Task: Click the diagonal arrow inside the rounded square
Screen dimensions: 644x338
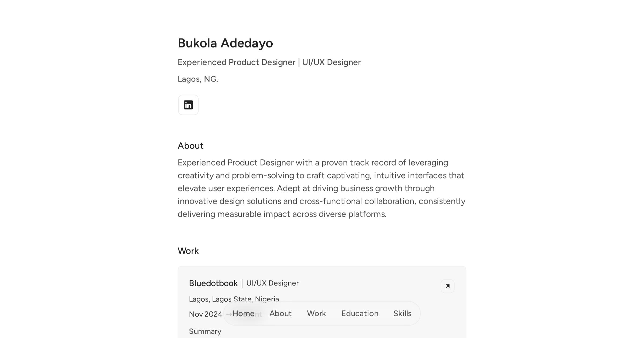Action: coord(448,286)
